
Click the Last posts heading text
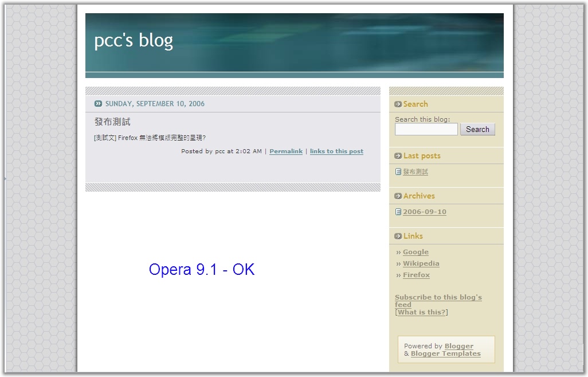[x=422, y=156]
